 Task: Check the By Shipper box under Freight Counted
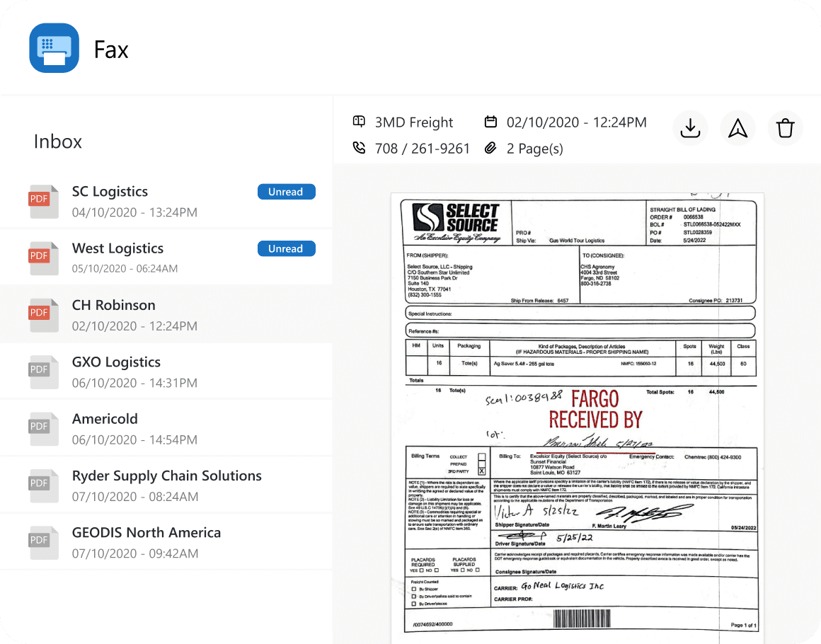coord(413,588)
